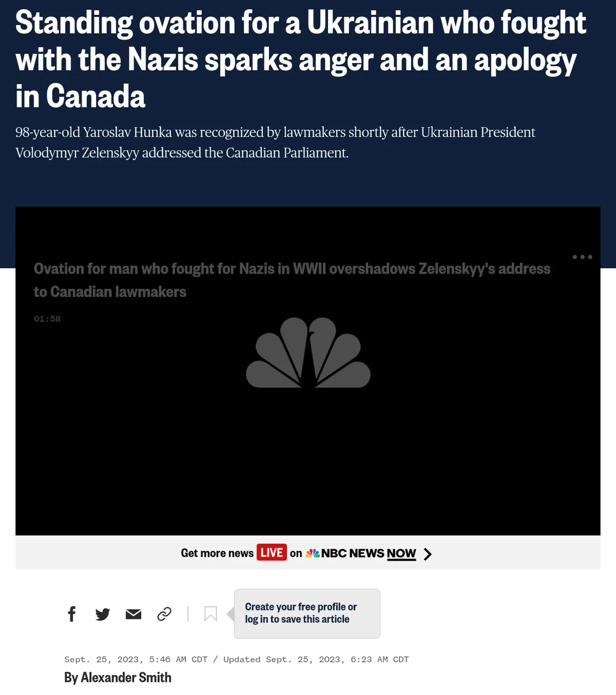Click 'Create your free profile' tooltip

(307, 614)
